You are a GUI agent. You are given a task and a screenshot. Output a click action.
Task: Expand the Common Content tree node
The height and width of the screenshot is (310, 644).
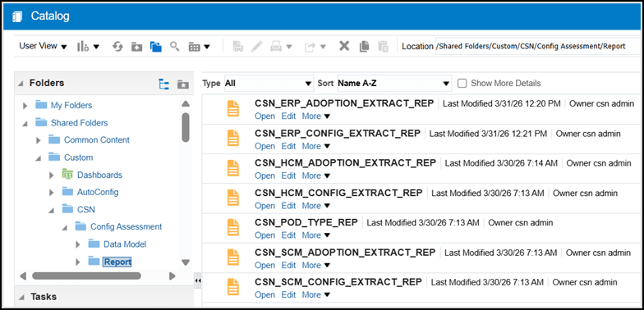tap(38, 140)
